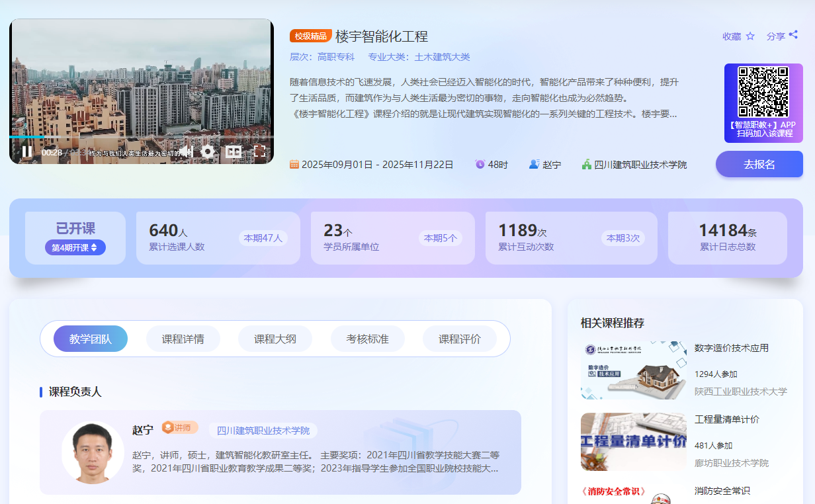Screen dimensions: 815x504
Task: Click the 校级精品 badge
Action: click(x=311, y=36)
